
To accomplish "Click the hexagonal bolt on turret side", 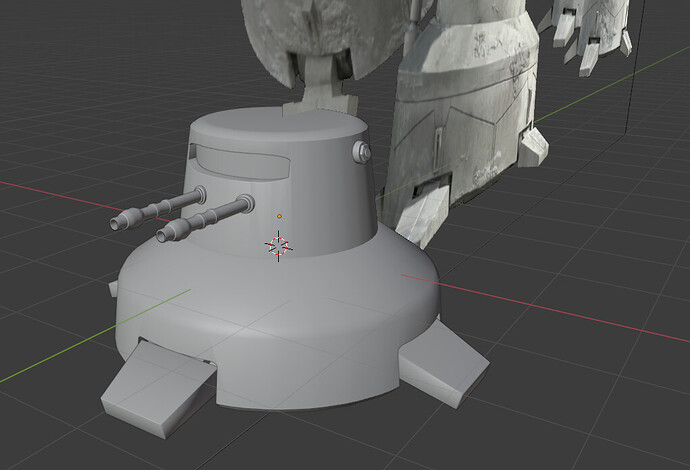I will [362, 152].
